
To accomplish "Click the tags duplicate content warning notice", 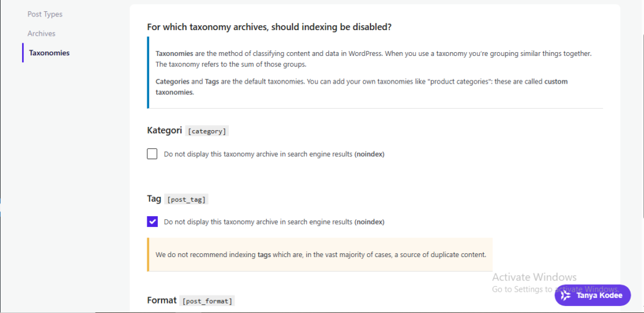I will coord(320,255).
